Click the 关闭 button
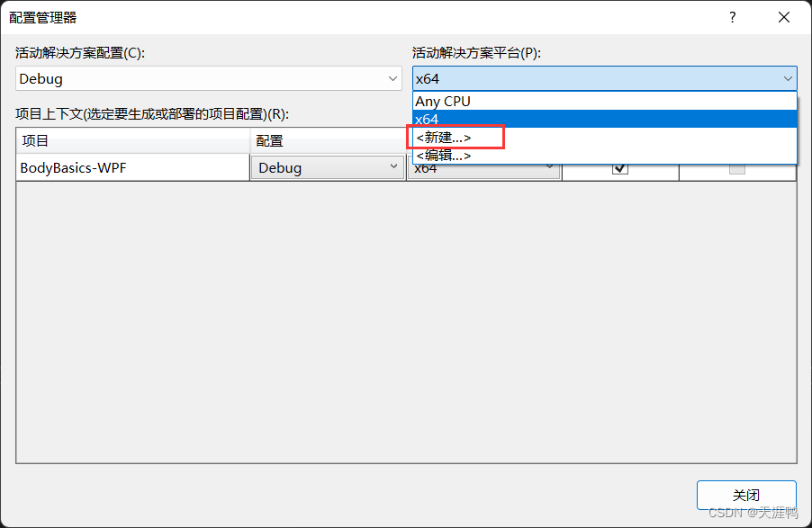Image resolution: width=812 pixels, height=528 pixels. pyautogui.click(x=746, y=495)
